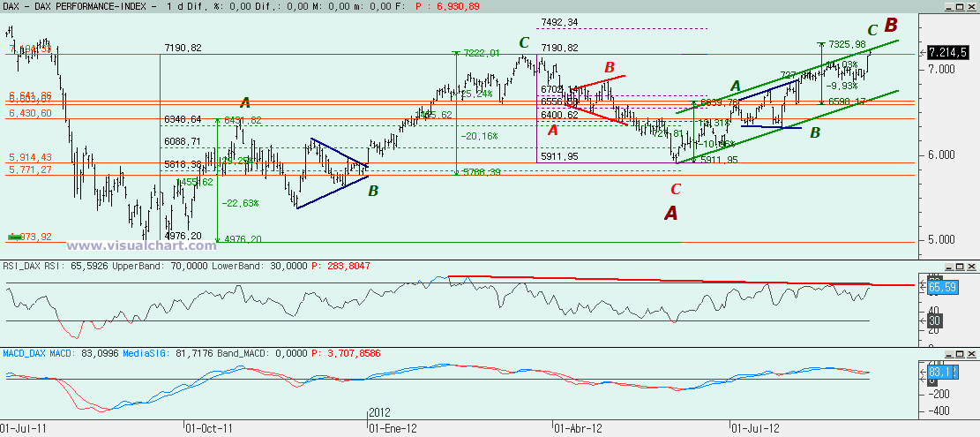980x437 pixels.
Task: Click the -9,93% retracement label
Action: pyautogui.click(x=842, y=86)
